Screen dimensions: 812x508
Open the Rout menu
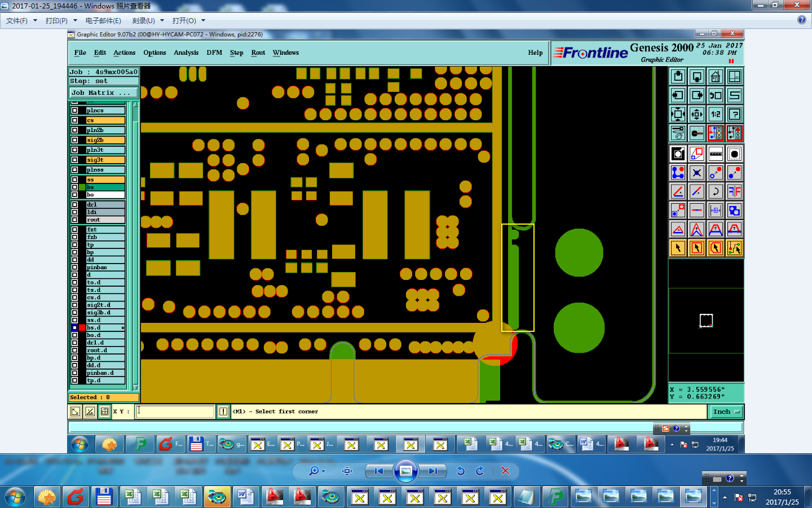click(258, 52)
